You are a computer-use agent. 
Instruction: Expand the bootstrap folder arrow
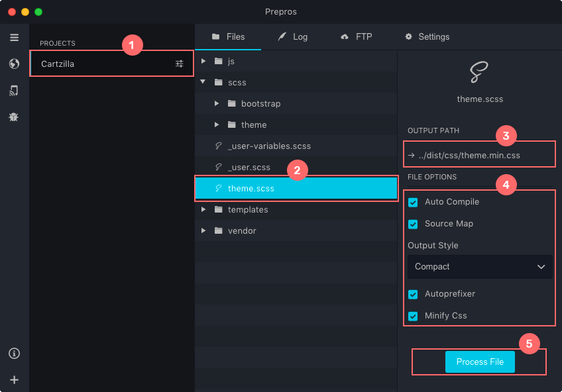tap(217, 104)
